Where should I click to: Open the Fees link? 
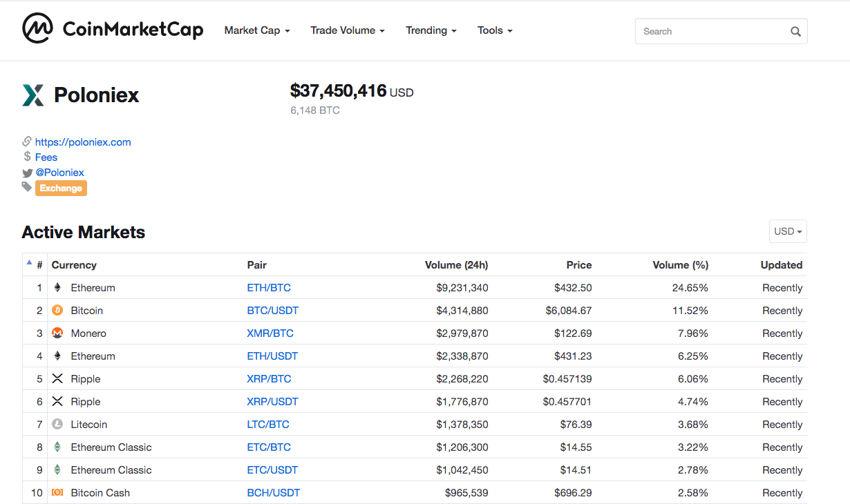click(46, 157)
